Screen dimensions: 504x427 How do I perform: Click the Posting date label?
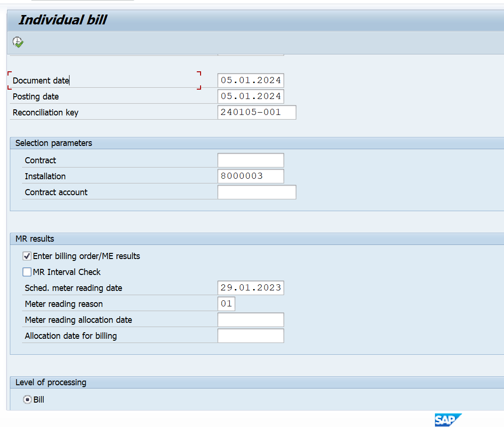36,97
